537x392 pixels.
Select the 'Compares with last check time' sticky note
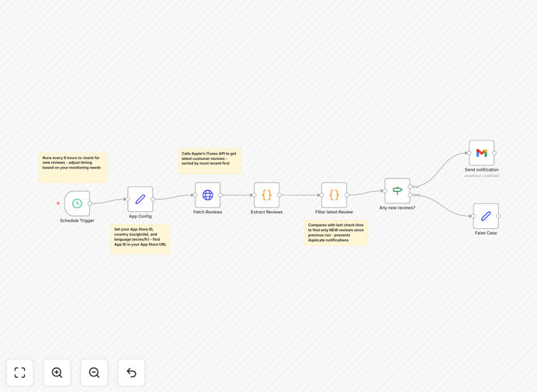tap(336, 233)
